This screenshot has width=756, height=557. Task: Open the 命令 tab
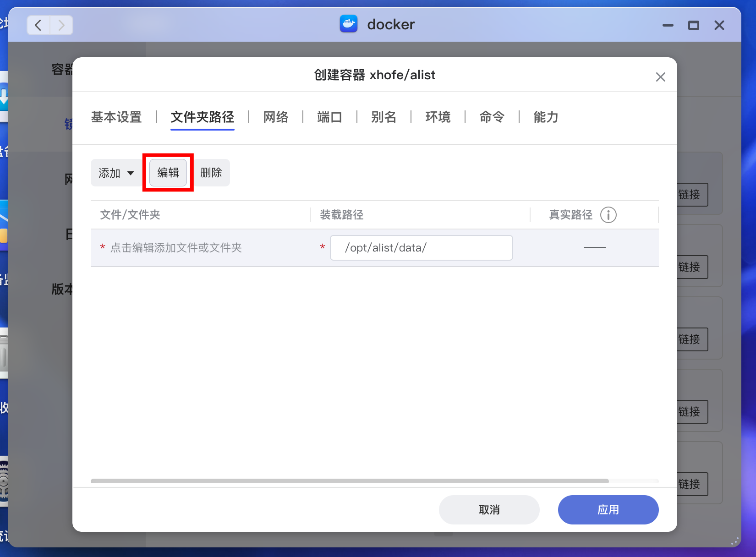492,117
